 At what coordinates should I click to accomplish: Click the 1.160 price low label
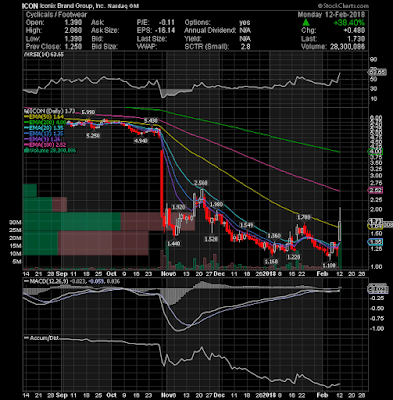(x=271, y=261)
